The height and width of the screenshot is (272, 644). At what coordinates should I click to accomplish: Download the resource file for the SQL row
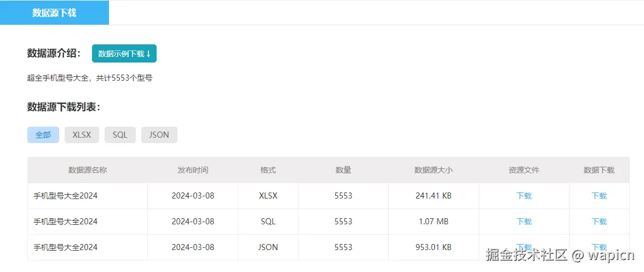click(524, 222)
